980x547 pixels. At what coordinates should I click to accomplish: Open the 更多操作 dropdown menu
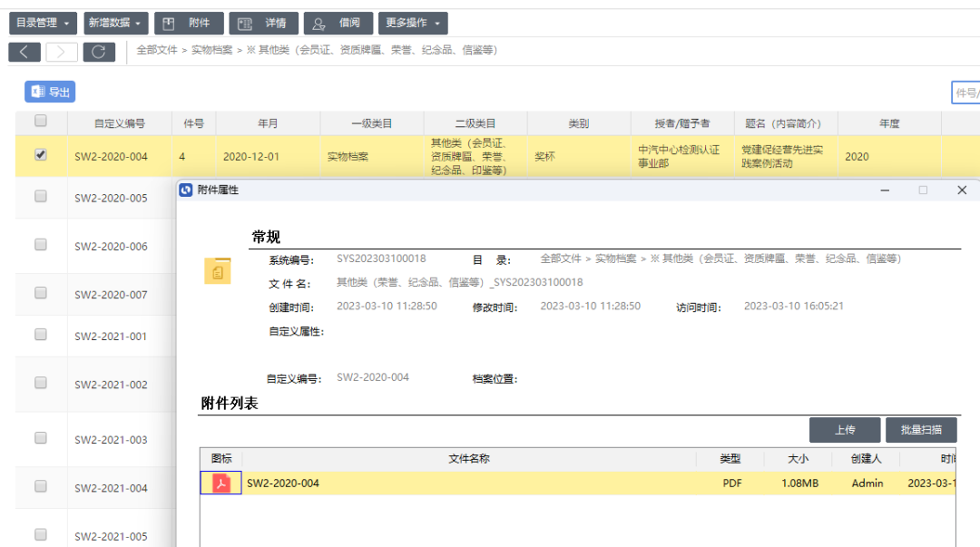(x=413, y=24)
